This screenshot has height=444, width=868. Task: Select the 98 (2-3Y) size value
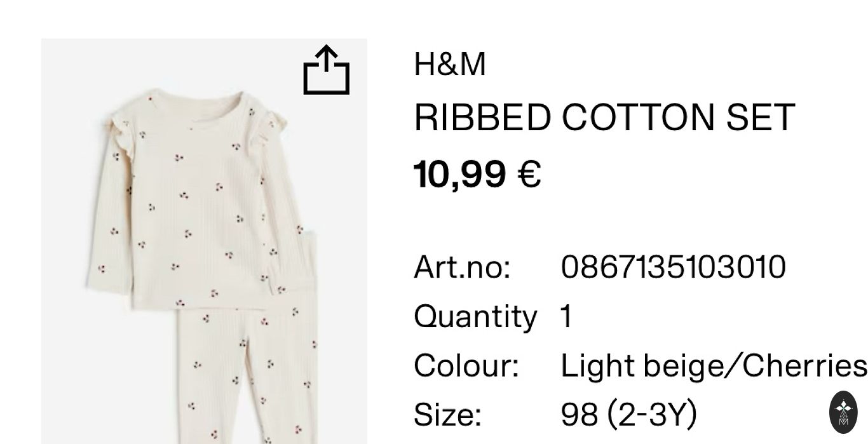(x=629, y=415)
